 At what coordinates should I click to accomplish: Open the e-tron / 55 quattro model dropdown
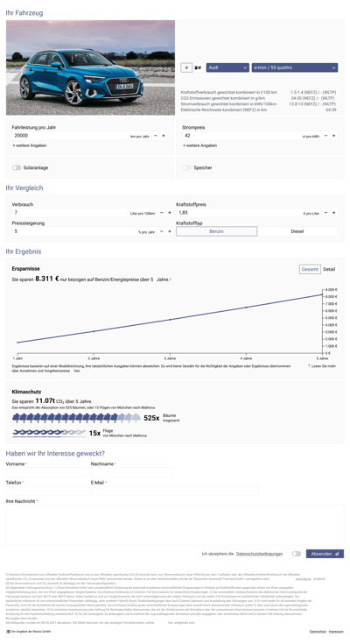click(x=295, y=67)
